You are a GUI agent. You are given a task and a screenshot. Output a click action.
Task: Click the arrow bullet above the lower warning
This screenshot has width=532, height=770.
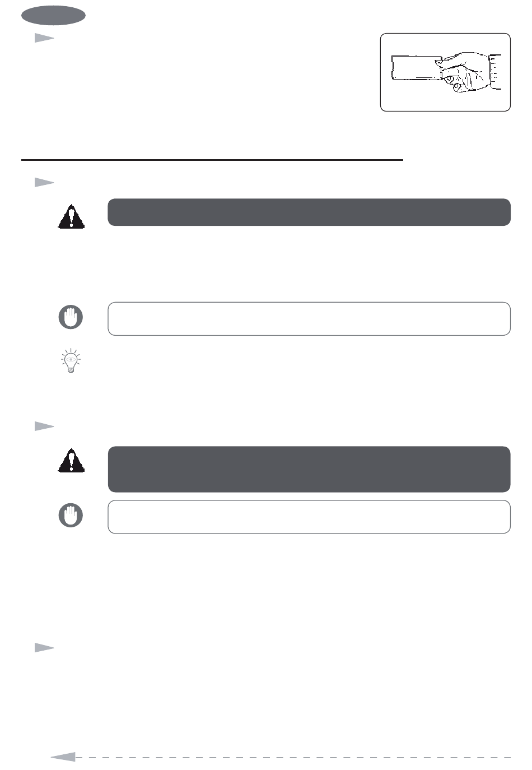coord(44,426)
